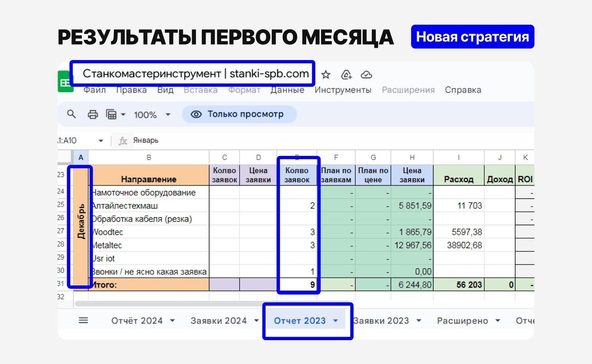Screen dimensions: 592x364
Task: Select column A header
Action: [x=80, y=157]
